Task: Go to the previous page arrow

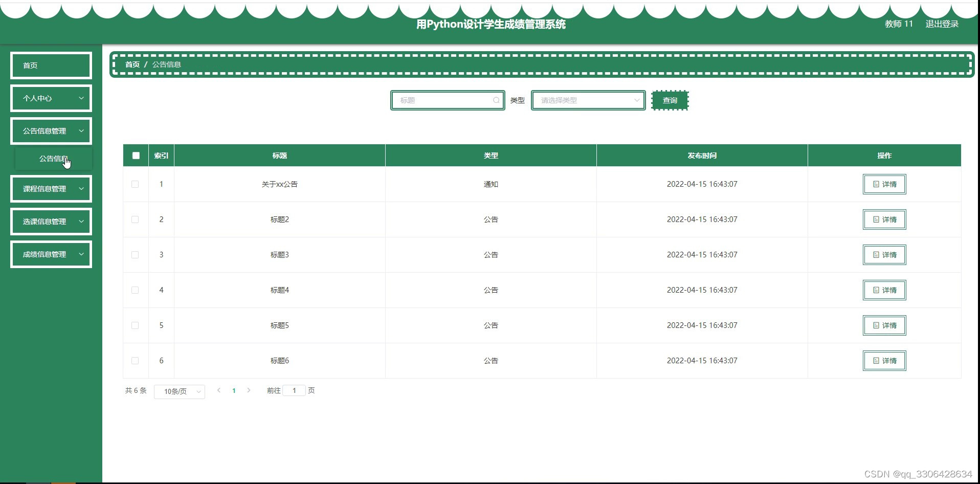Action: 219,390
